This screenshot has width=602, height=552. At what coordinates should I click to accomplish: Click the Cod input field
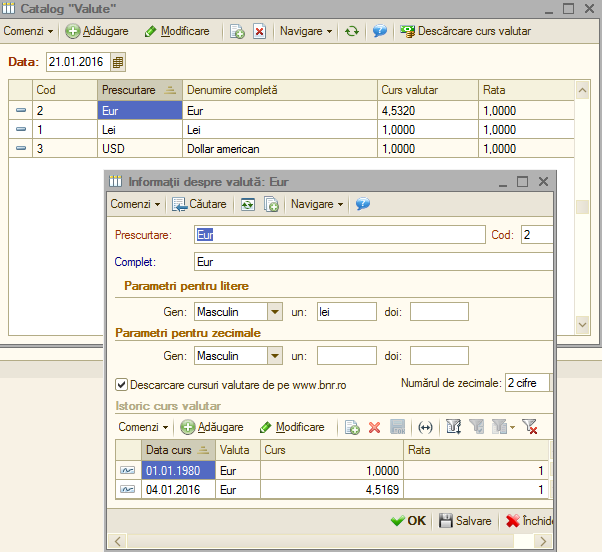click(537, 235)
